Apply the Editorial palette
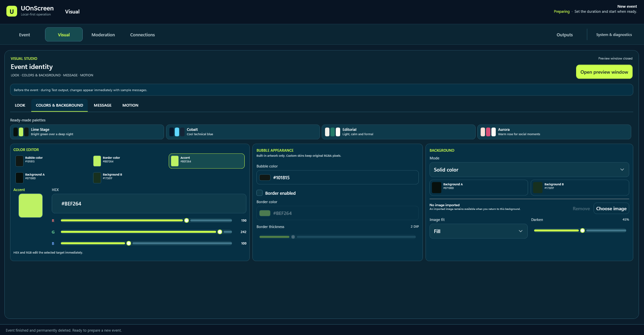The width and height of the screenshot is (644, 335). pos(398,132)
